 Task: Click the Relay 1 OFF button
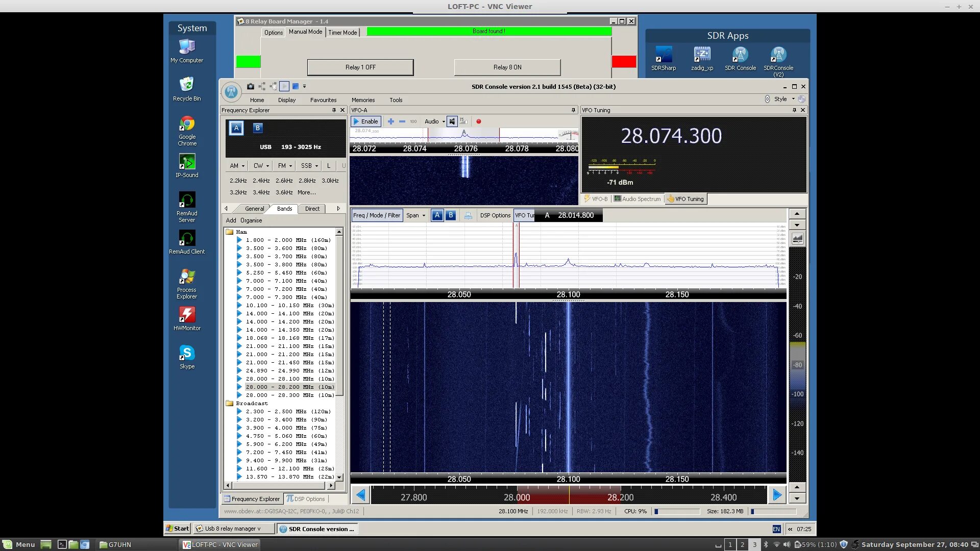click(360, 67)
